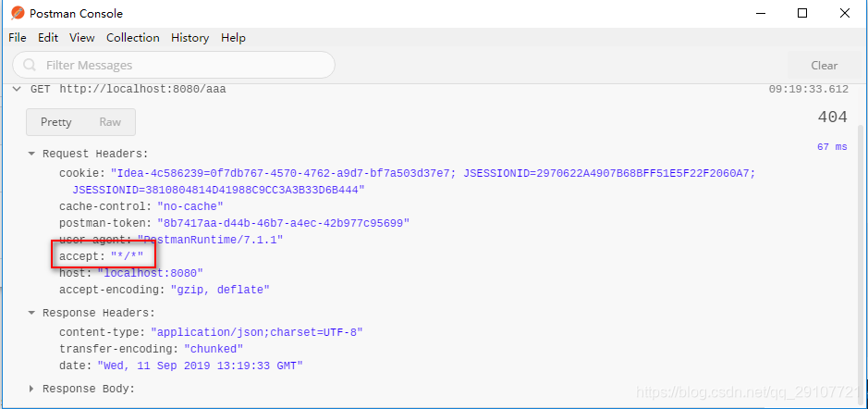Select the accept-encoding value "gzip, deflate"
The width and height of the screenshot is (868, 409).
(220, 290)
